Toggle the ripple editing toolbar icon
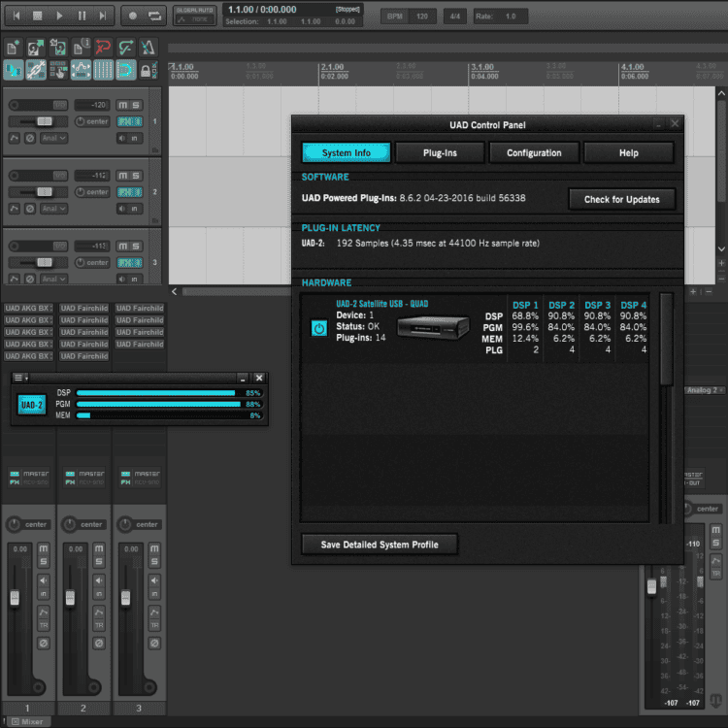 58,71
